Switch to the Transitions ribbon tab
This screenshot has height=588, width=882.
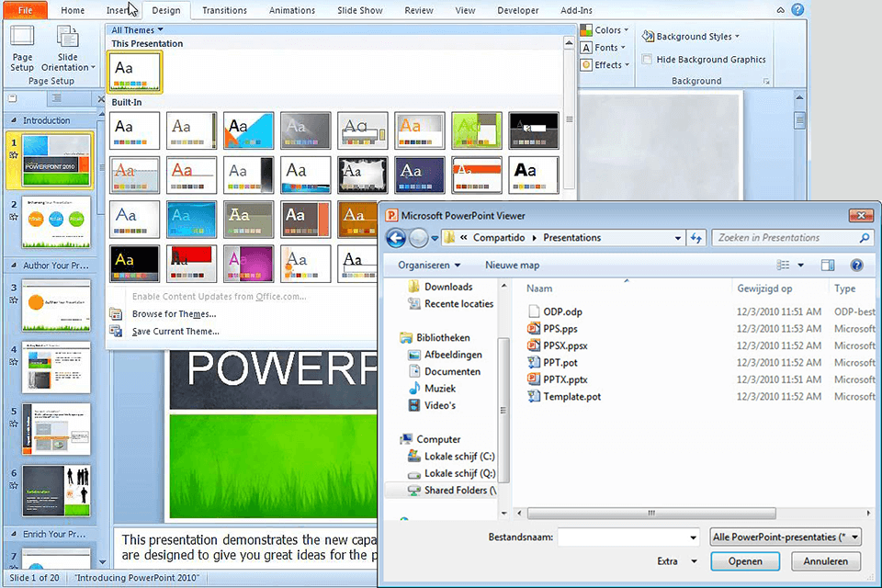pyautogui.click(x=224, y=10)
